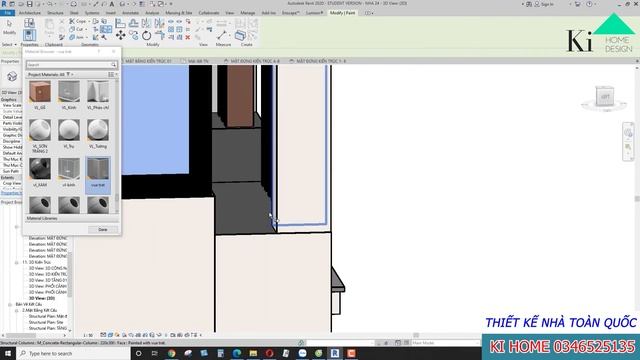Click the Revit application logo

(4, 4)
